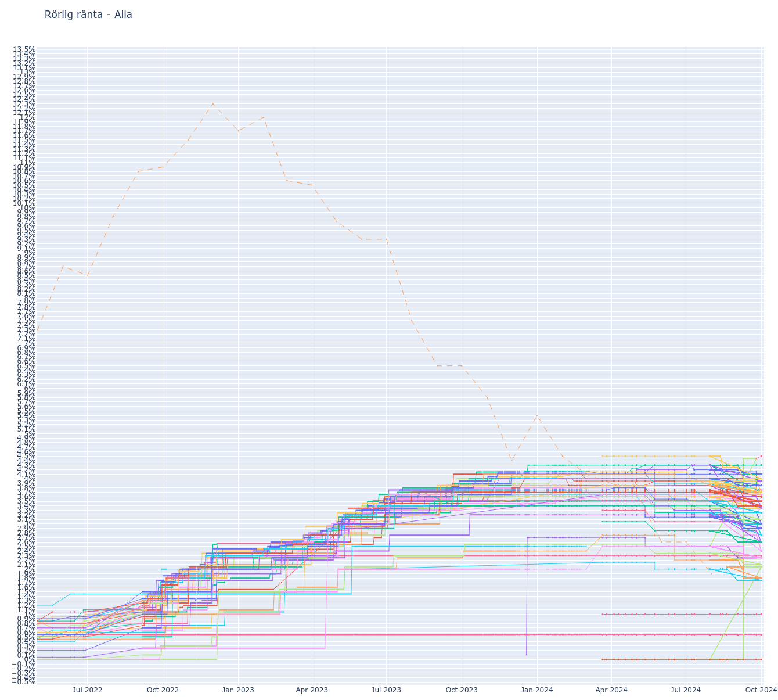Click the 'Oct 2022' x-axis label
Screen dimensions: 778x700
(163, 690)
